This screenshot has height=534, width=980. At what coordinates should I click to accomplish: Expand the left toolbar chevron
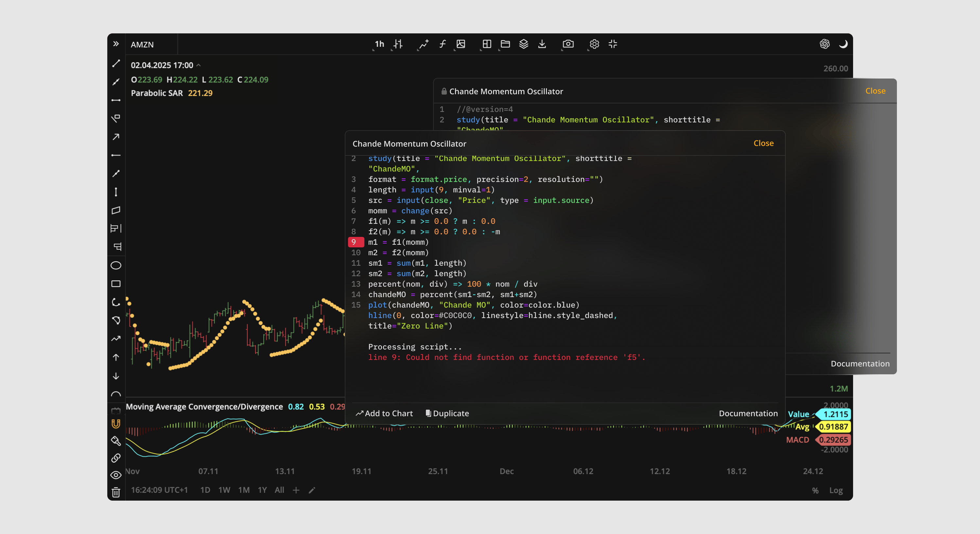116,44
